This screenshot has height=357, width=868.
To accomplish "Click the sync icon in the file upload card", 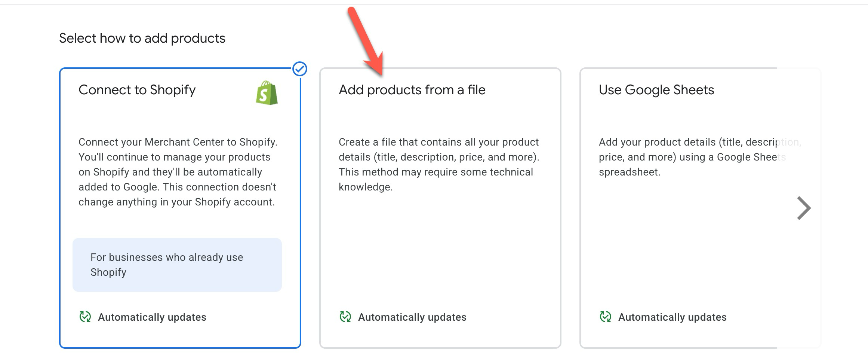I will pos(345,317).
